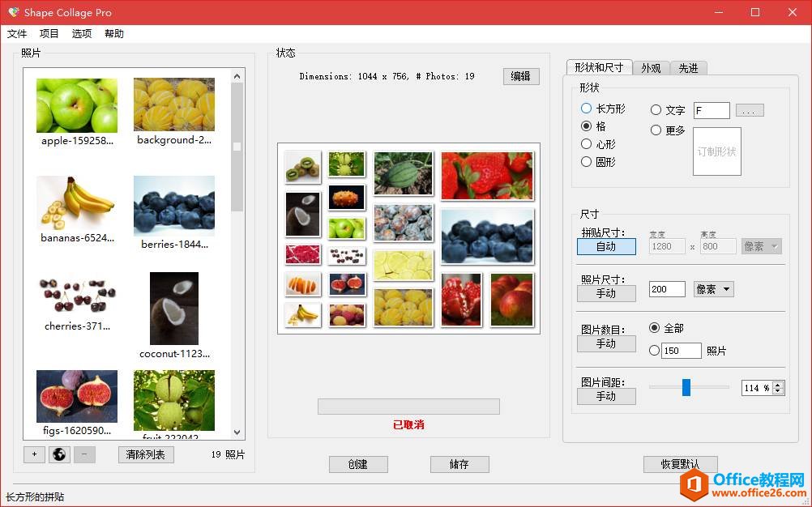812x507 pixels.
Task: Click the globe icon to add web photos
Action: point(58,454)
